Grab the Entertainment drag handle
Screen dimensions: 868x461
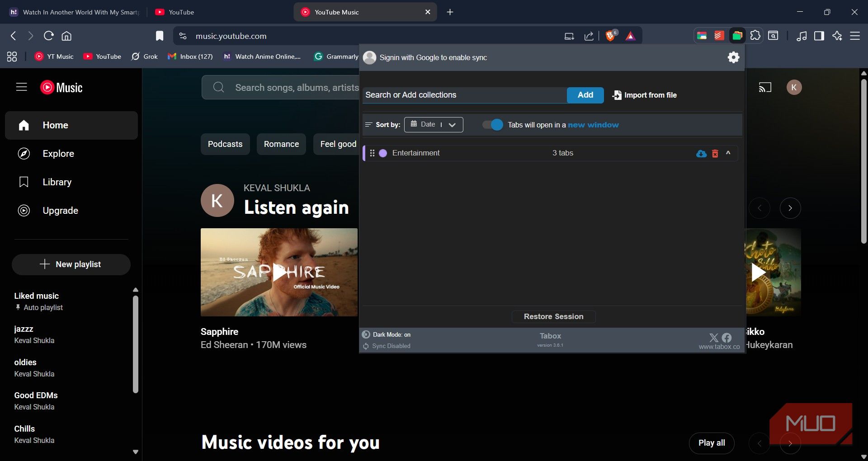[x=372, y=153]
